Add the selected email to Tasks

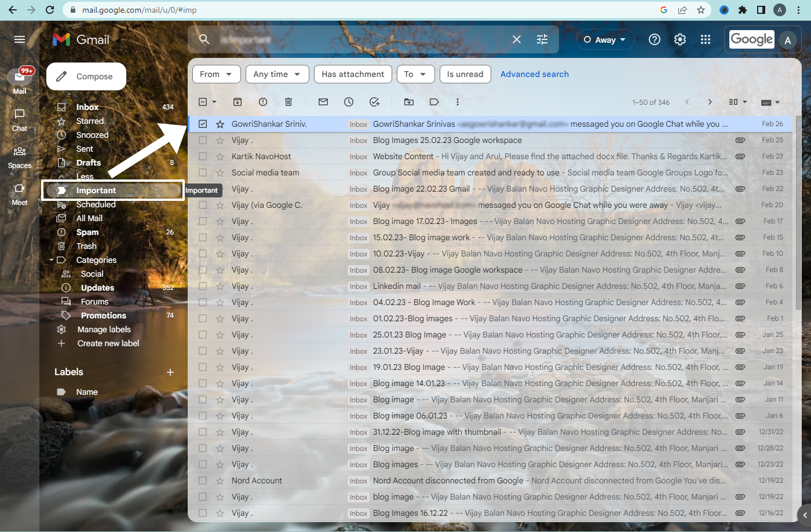pos(375,102)
